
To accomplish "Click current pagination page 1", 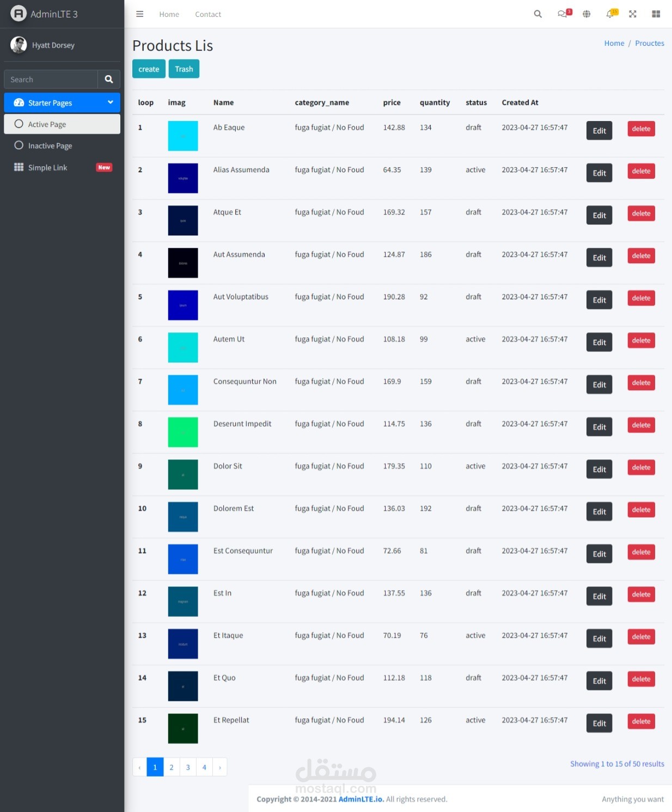I will click(155, 767).
